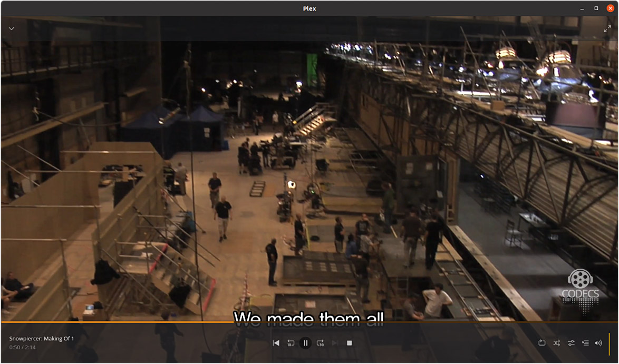The width and height of the screenshot is (619, 364).
Task: Show the play queue list
Action: pyautogui.click(x=585, y=343)
